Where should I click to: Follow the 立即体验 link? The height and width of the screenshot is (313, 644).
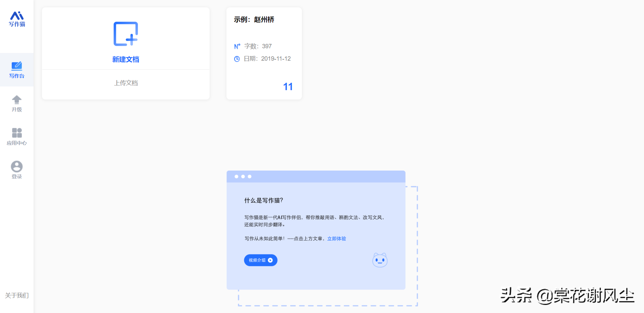pos(336,239)
